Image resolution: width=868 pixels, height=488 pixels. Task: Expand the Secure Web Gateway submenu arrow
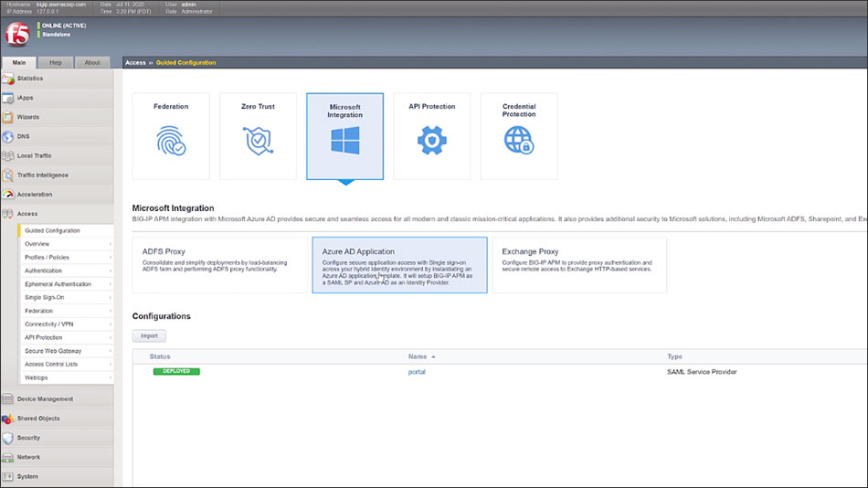[x=111, y=351]
